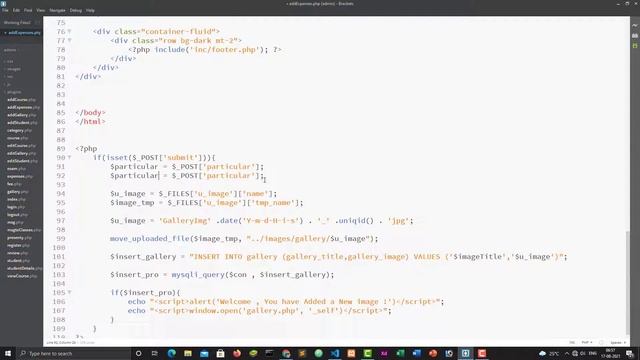The width and height of the screenshot is (640, 360).
Task: Open the View menu
Action: click(x=41, y=10)
